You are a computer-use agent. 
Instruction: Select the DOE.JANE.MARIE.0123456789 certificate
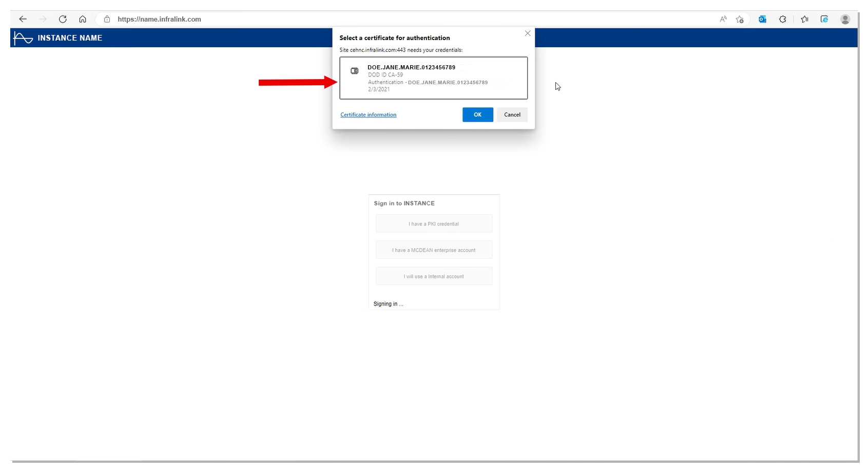433,78
